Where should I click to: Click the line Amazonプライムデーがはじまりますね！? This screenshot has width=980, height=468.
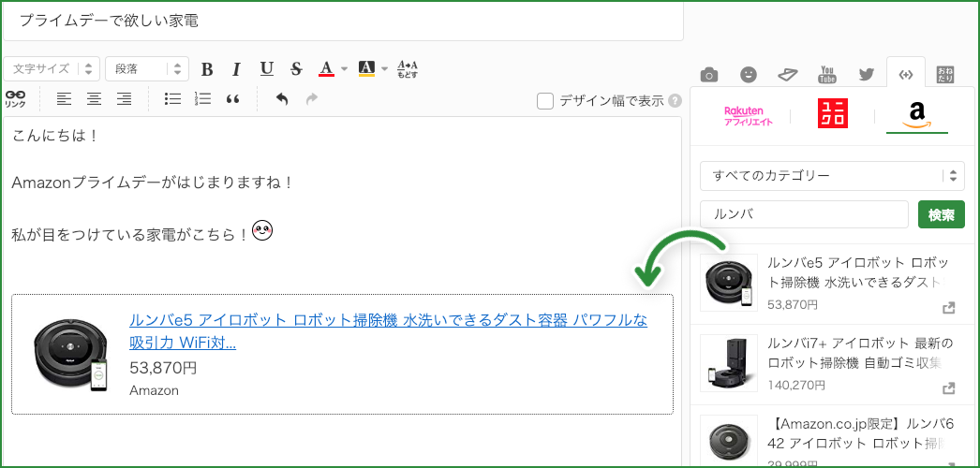tap(153, 183)
